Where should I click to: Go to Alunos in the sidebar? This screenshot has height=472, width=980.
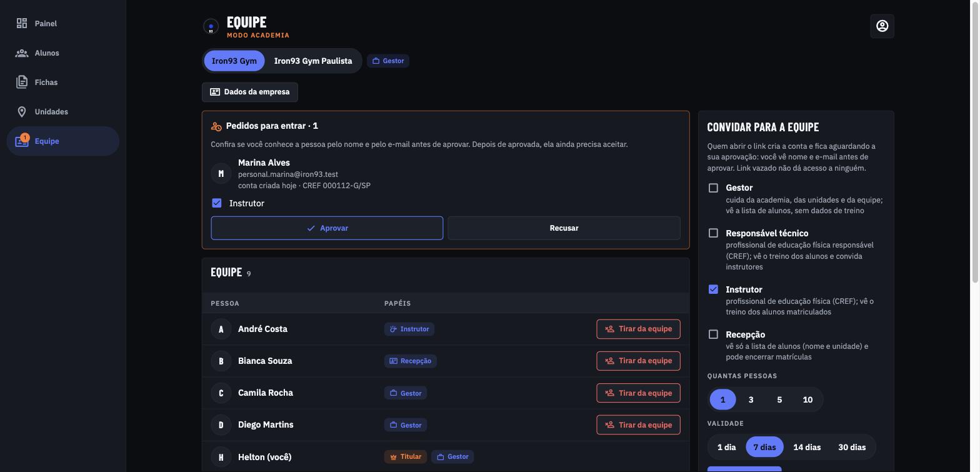(x=63, y=53)
